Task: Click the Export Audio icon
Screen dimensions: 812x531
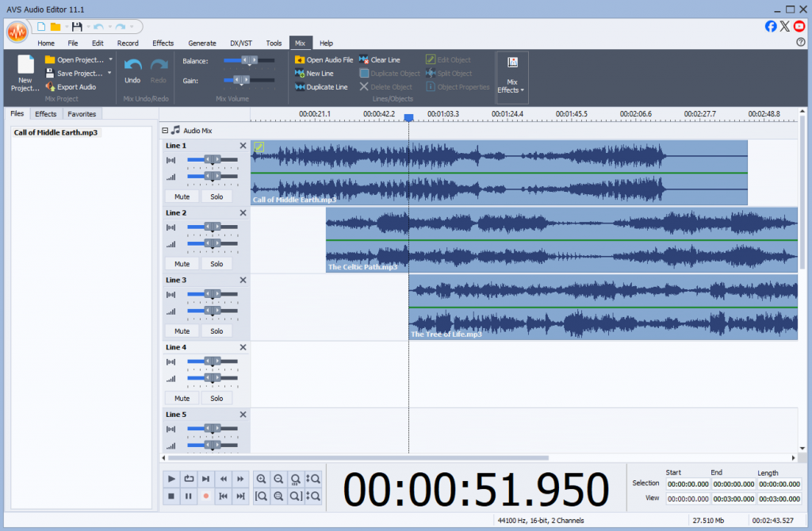Action: click(x=50, y=87)
